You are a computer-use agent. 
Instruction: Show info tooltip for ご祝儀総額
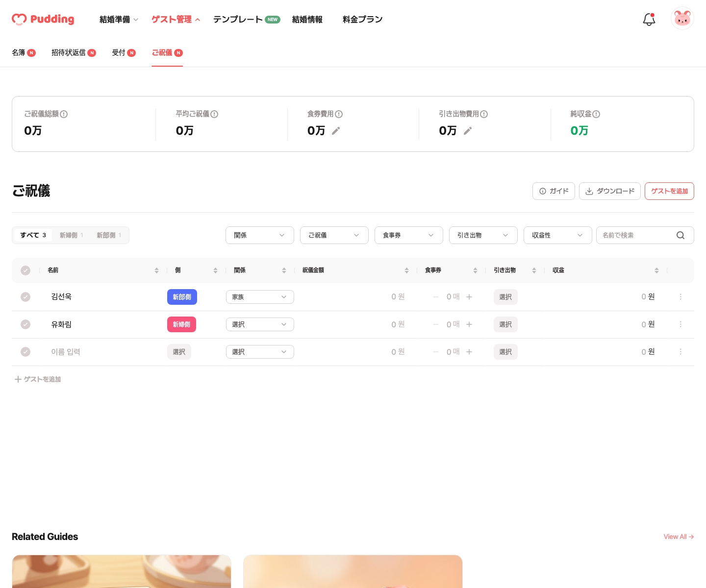coord(64,114)
